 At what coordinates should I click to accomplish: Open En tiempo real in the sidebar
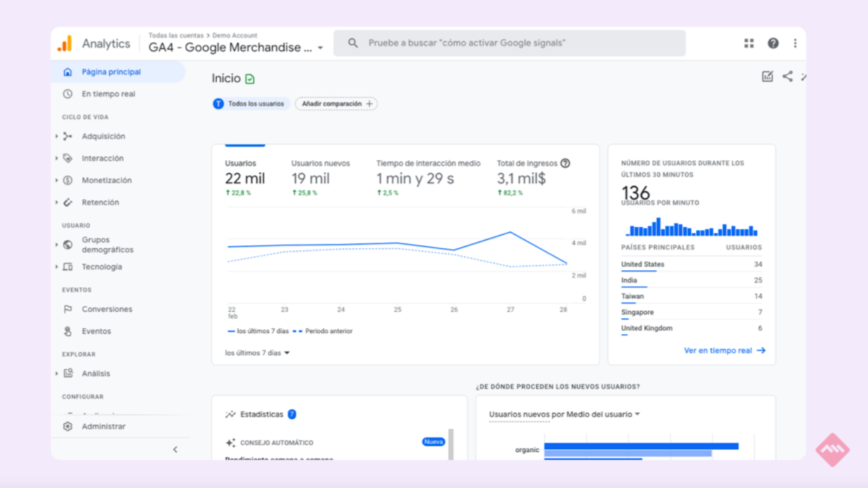(x=118, y=93)
